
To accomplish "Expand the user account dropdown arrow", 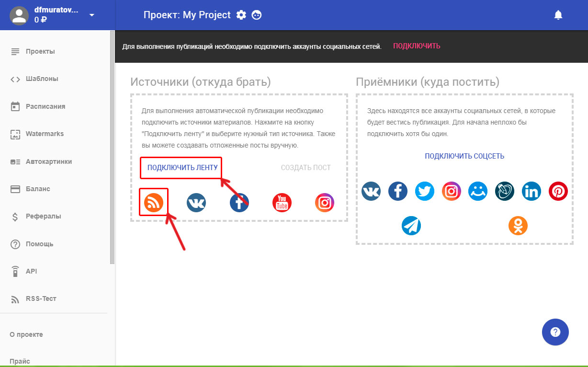I will pyautogui.click(x=92, y=15).
